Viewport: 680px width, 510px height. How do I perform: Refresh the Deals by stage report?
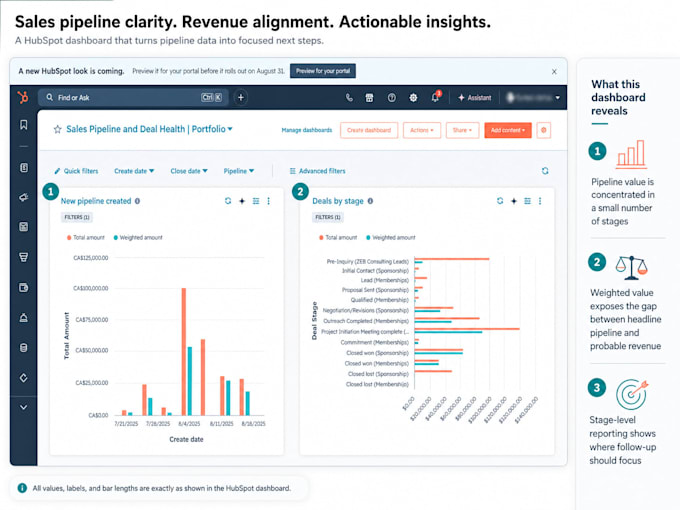click(500, 201)
